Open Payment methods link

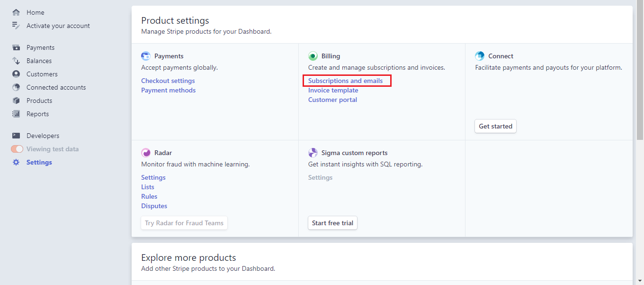pyautogui.click(x=168, y=90)
